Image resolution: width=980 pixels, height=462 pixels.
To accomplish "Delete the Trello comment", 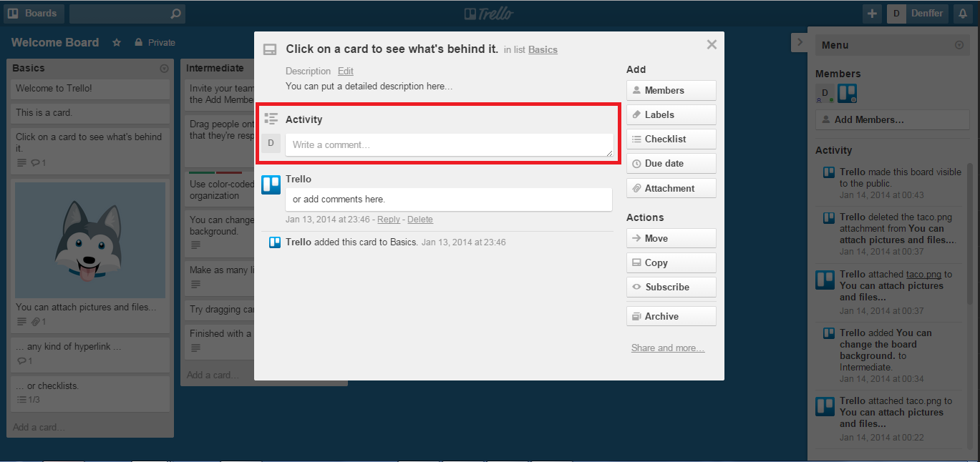I will (420, 220).
